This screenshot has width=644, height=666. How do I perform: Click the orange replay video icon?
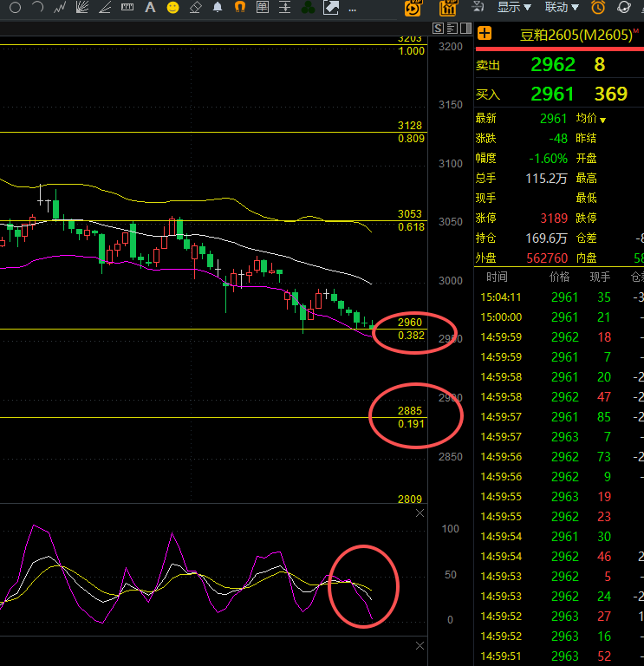(x=413, y=8)
